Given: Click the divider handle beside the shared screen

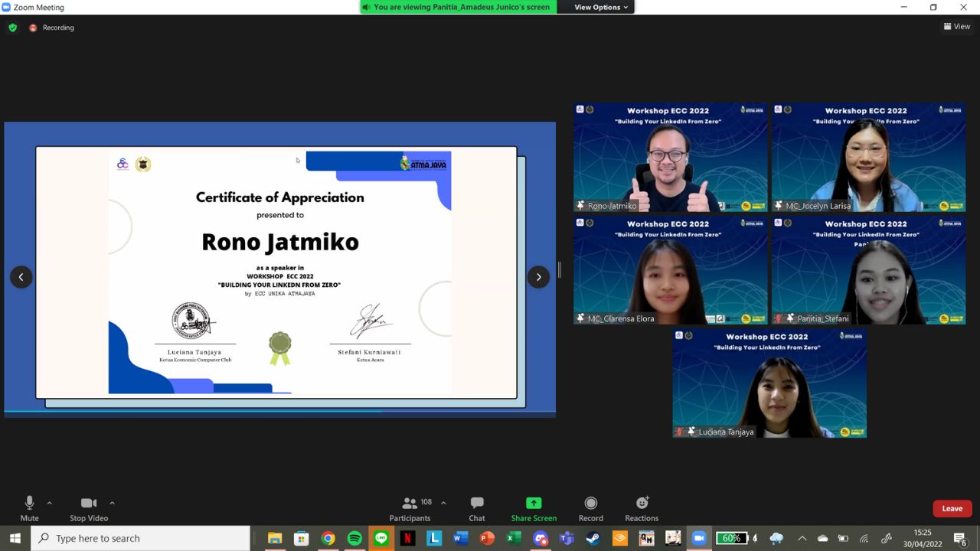Looking at the screenshot, I should click(x=560, y=269).
